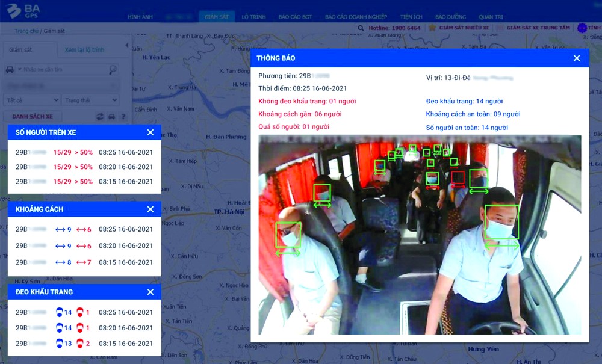602x364 pixels.
Task: Click the magnifier icon in vehicle search box
Action: 113,70
